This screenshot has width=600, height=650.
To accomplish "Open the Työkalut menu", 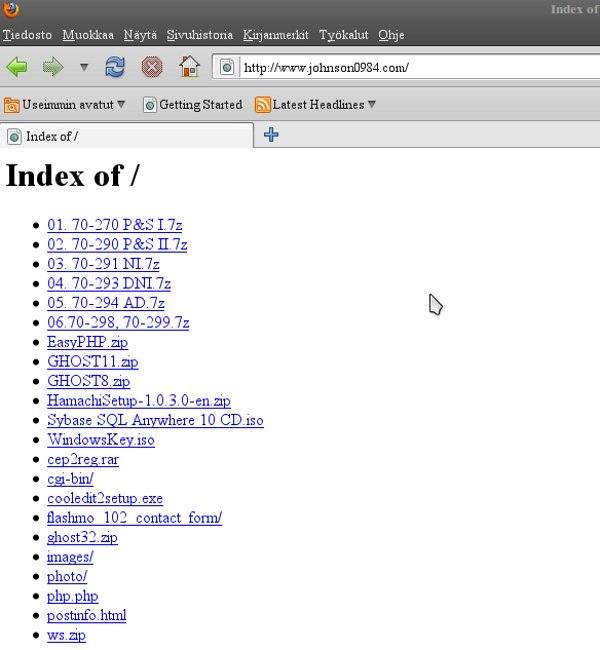I will (x=343, y=35).
